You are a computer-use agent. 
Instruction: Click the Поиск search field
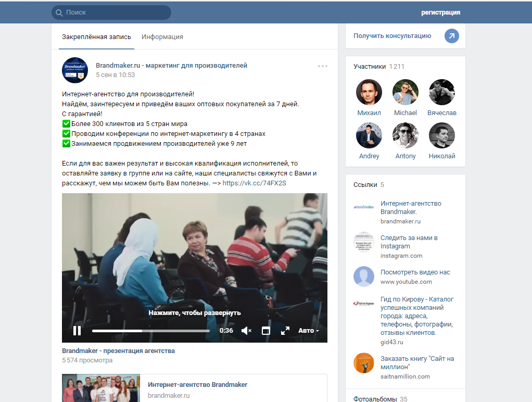click(111, 12)
